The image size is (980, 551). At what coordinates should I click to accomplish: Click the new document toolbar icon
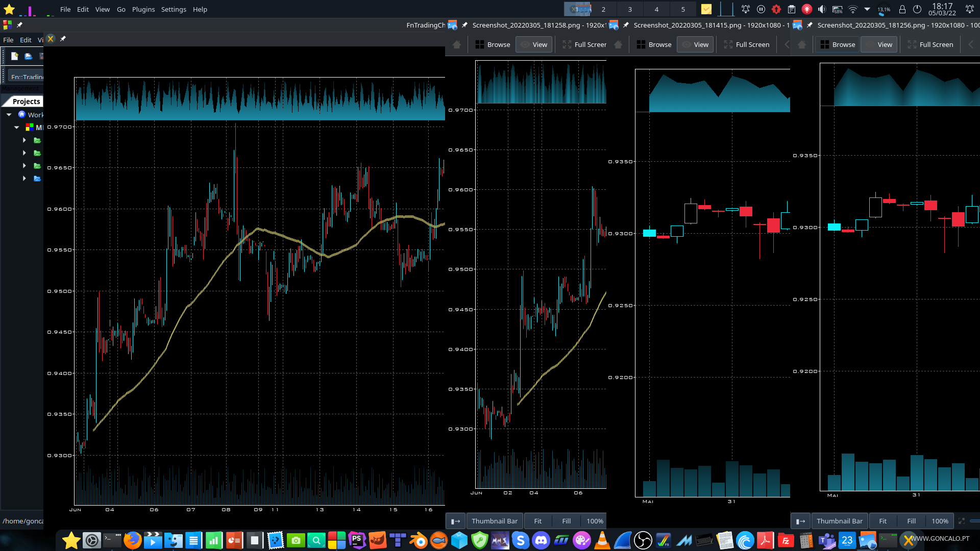click(14, 56)
